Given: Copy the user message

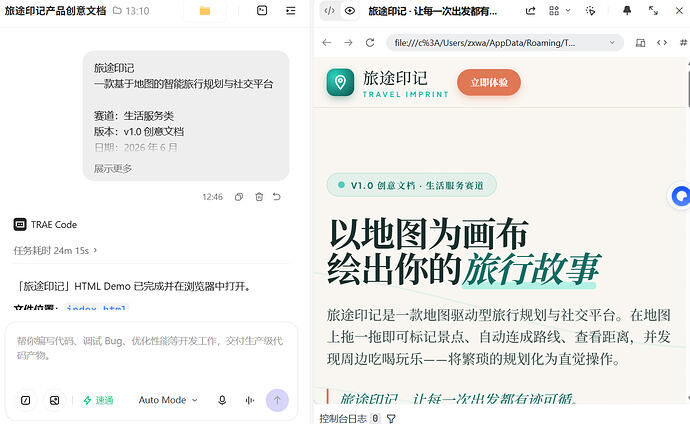Looking at the screenshot, I should (x=239, y=197).
